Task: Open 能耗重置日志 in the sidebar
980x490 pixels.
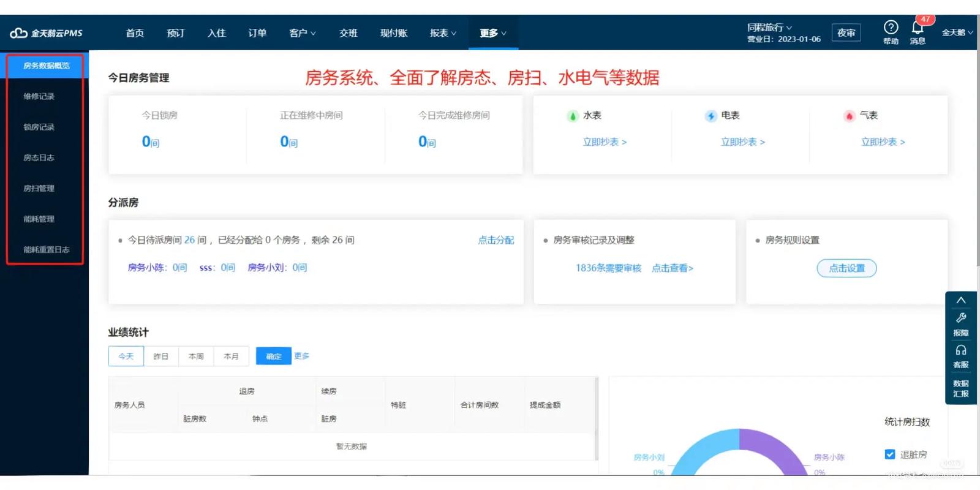Action: pyautogui.click(x=47, y=249)
